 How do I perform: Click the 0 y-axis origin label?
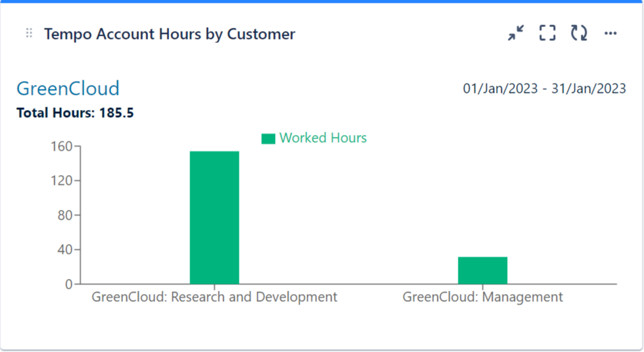point(68,284)
